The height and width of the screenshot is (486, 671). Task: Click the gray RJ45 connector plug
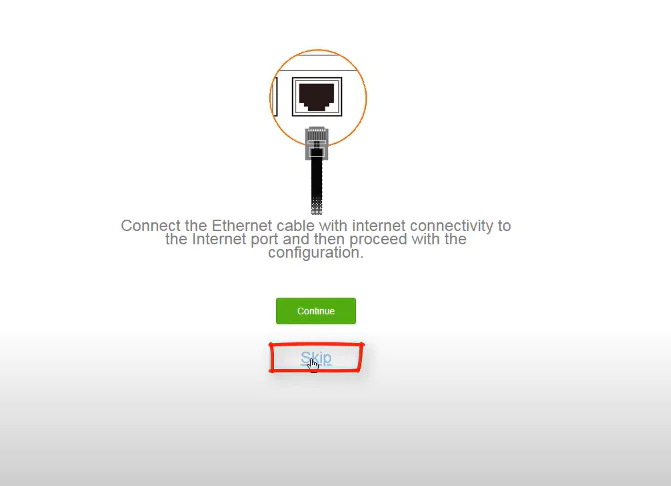pyautogui.click(x=317, y=143)
